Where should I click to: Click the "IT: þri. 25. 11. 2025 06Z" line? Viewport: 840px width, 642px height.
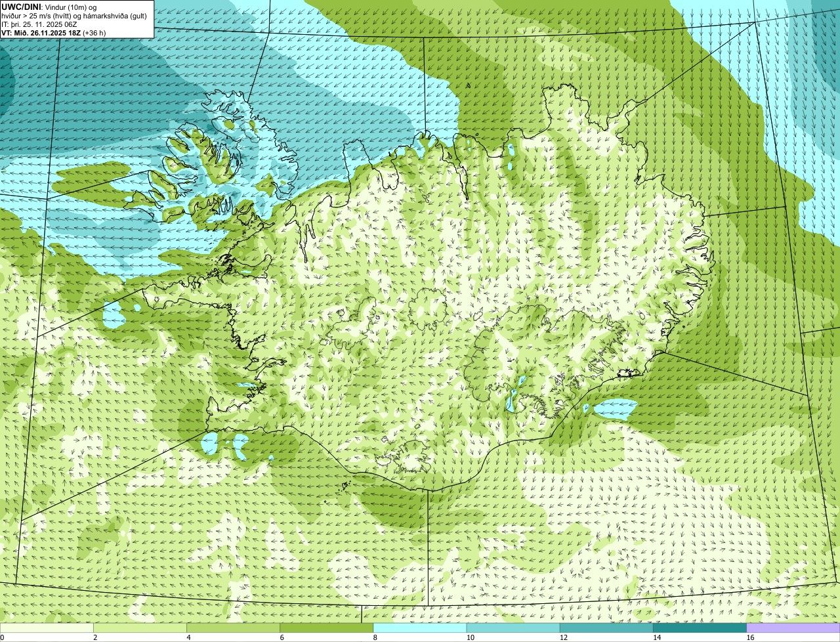(x=41, y=24)
